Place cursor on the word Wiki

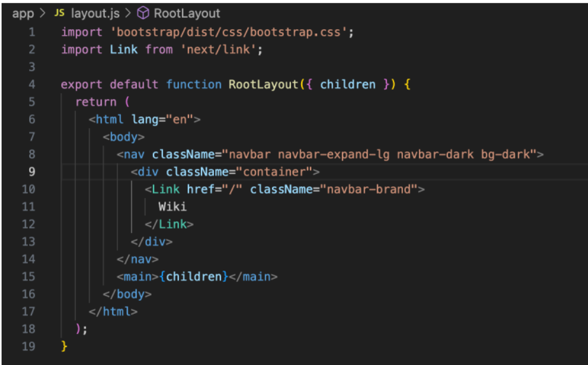[172, 207]
